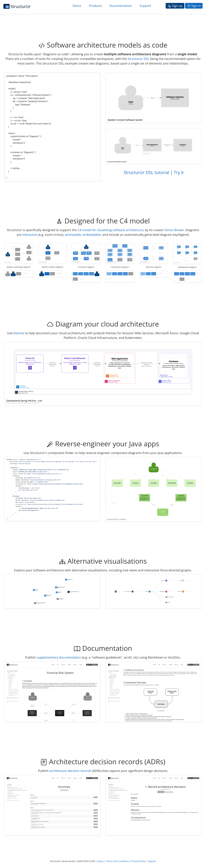This screenshot has height=868, width=206.
Task: Open the Record architecture decisions screenshot
Action: click(x=153, y=805)
